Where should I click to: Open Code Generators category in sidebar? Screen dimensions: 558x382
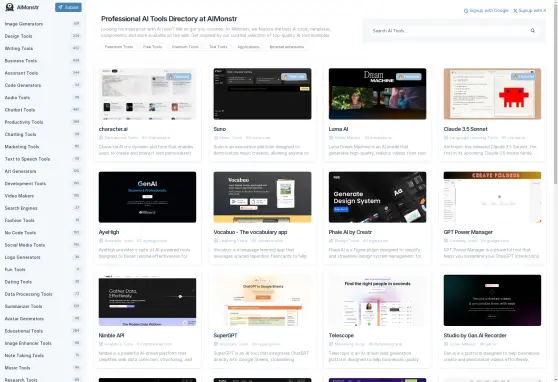click(42, 85)
